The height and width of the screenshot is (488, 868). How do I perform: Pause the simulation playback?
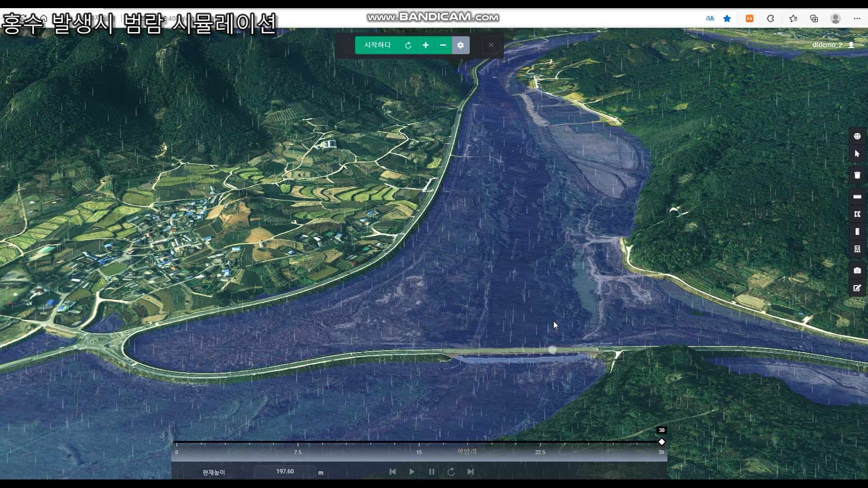[432, 472]
